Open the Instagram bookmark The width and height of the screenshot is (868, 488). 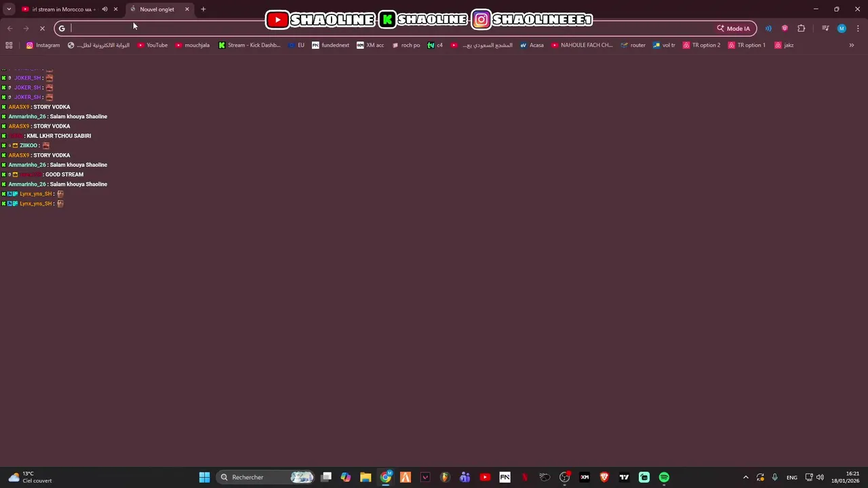coord(43,45)
